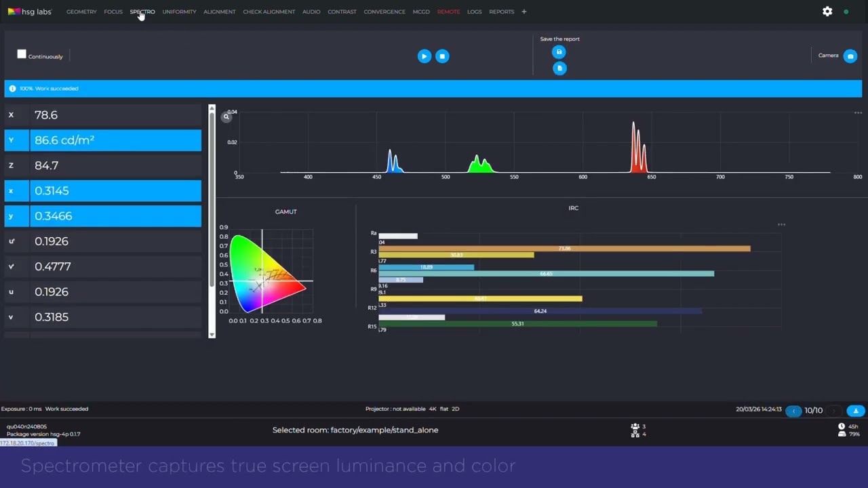Click the users count icon in the footer
The height and width of the screenshot is (488, 868).
pos(635,426)
